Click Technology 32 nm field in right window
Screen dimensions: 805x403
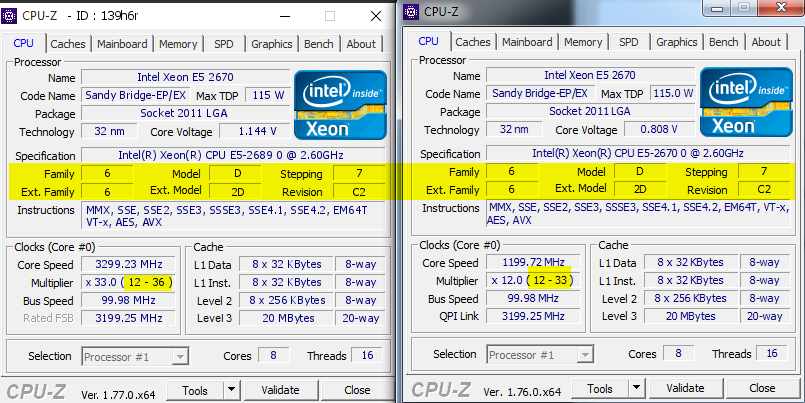tap(514, 129)
